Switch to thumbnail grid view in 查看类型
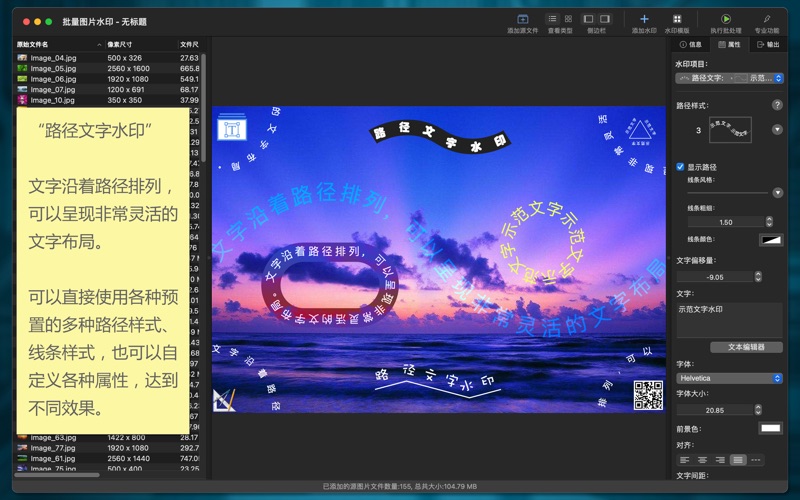This screenshot has width=800, height=500. [568, 19]
